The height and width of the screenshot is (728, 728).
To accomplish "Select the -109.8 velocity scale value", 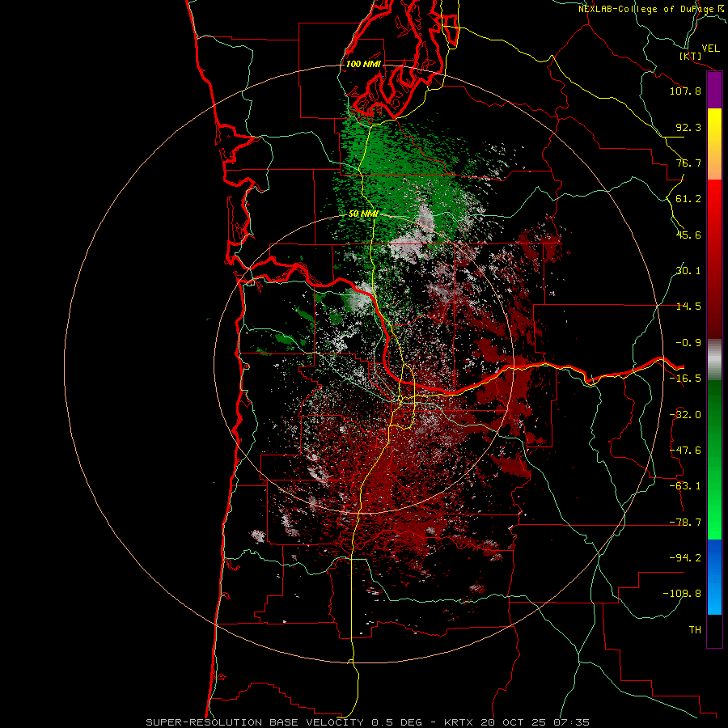I will pos(683,594).
